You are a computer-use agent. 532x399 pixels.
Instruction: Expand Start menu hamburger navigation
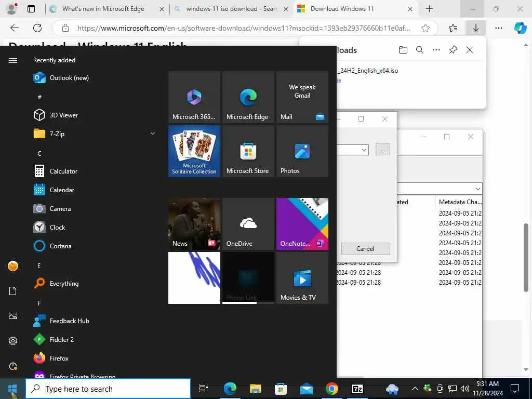click(x=13, y=60)
